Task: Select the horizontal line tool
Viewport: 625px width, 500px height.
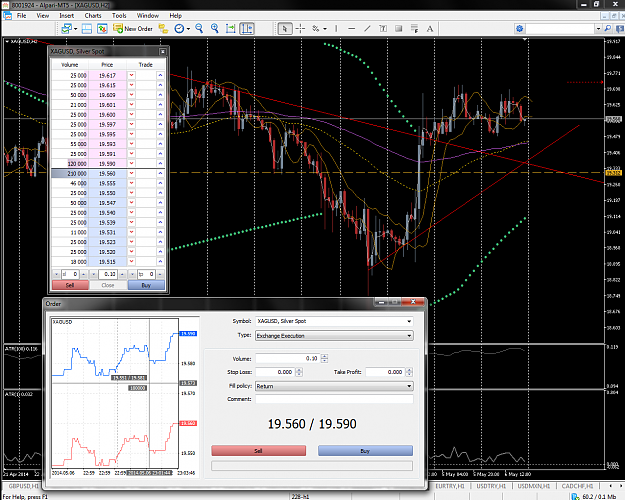Action: point(351,29)
